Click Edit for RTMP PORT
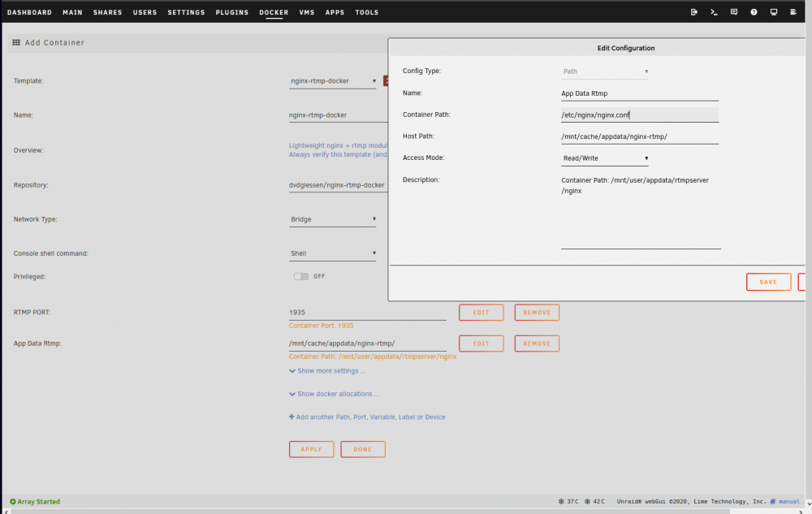The height and width of the screenshot is (514, 812). tap(481, 313)
